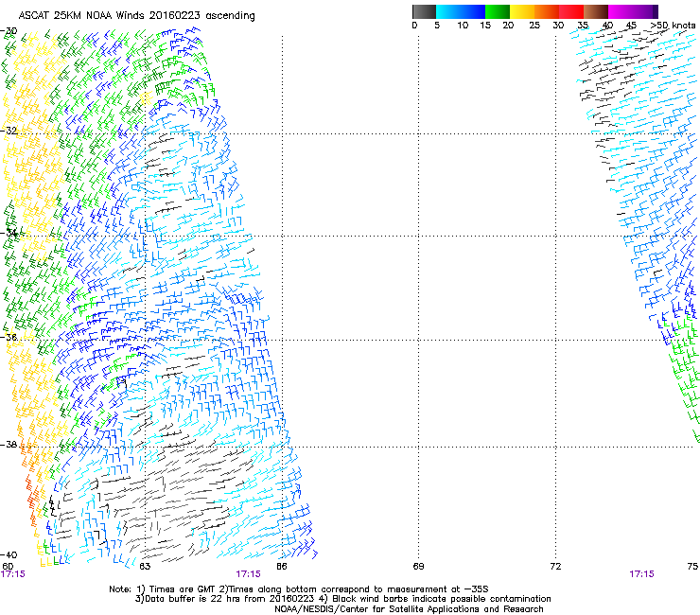Click the '75' longitude axis label

tap(692, 567)
